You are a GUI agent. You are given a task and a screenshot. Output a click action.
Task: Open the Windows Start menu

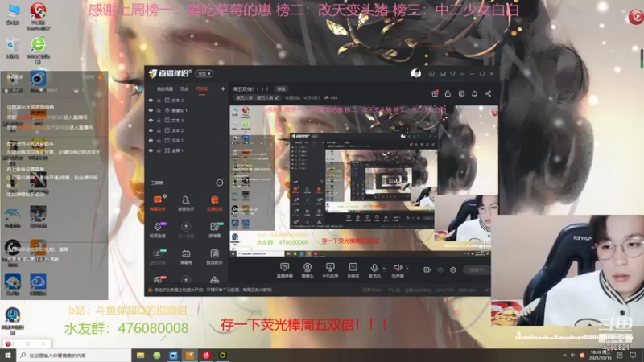(x=8, y=355)
